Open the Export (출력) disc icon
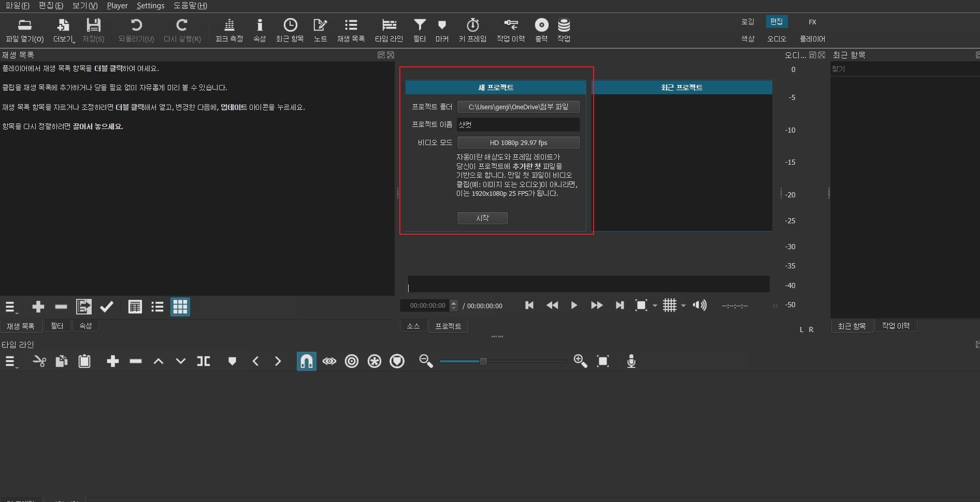 pyautogui.click(x=541, y=31)
